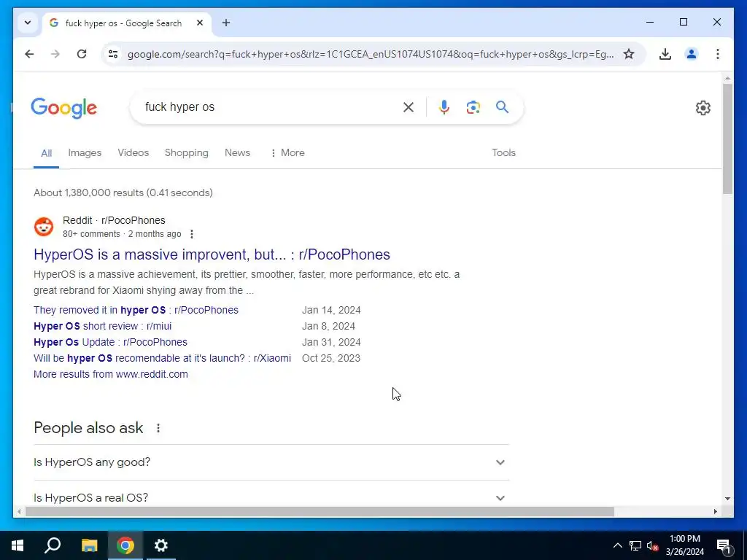Click the Reddit favicon of first result
The image size is (747, 560).
click(x=44, y=227)
